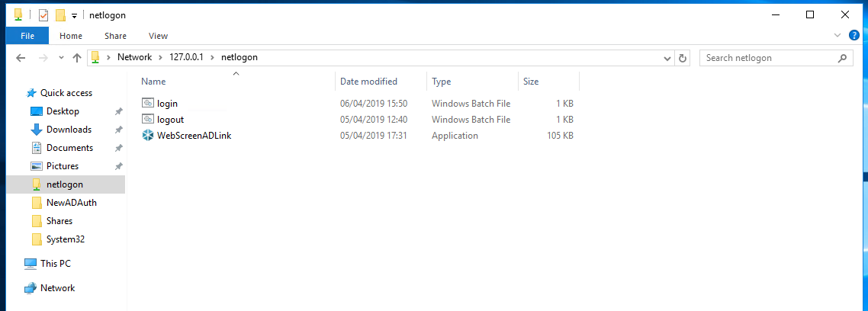Switch to the View ribbon tab
The width and height of the screenshot is (868, 311).
pyautogui.click(x=158, y=36)
